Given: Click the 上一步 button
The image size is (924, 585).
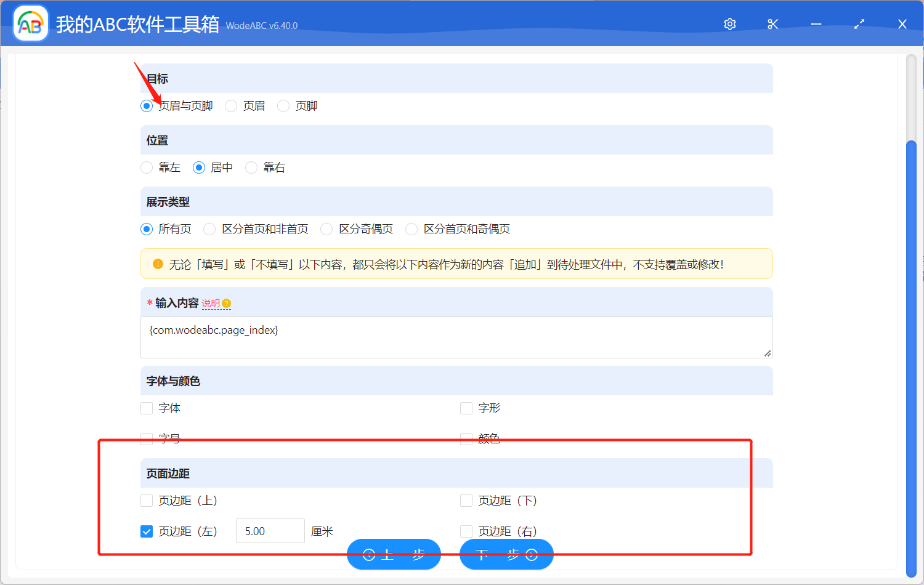Looking at the screenshot, I should click(x=394, y=554).
